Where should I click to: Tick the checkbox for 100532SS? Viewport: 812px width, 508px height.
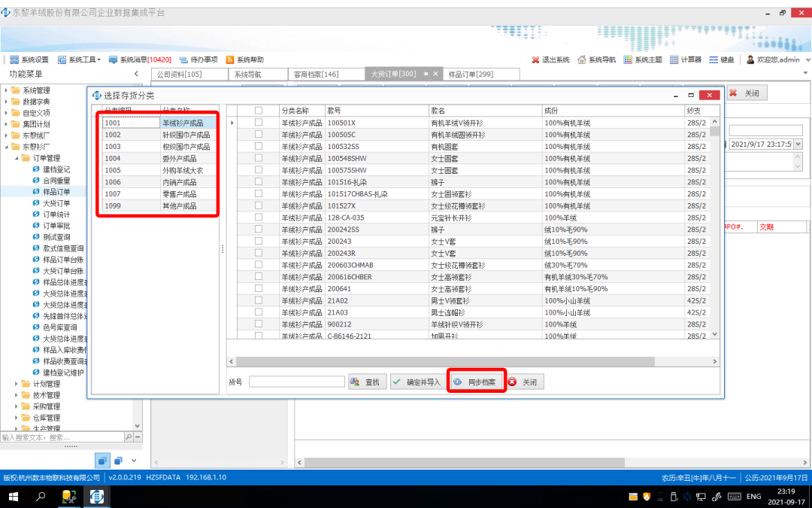click(259, 146)
